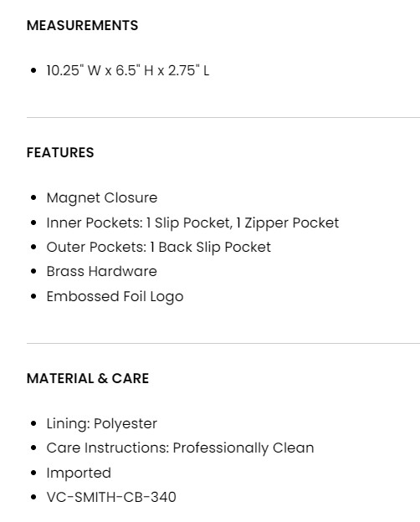Click the MEASUREMENTS section heading
Screen dimensions: 420x522
click(82, 26)
